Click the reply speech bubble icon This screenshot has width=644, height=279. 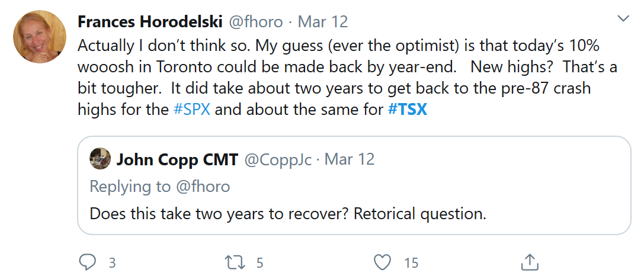(x=88, y=262)
